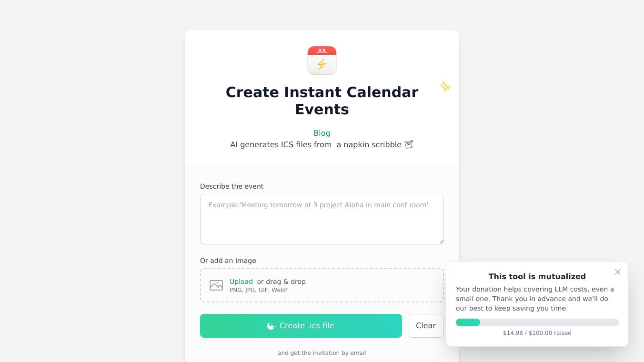
Task: Click the JUL calendar logo icon
Action: (x=322, y=60)
